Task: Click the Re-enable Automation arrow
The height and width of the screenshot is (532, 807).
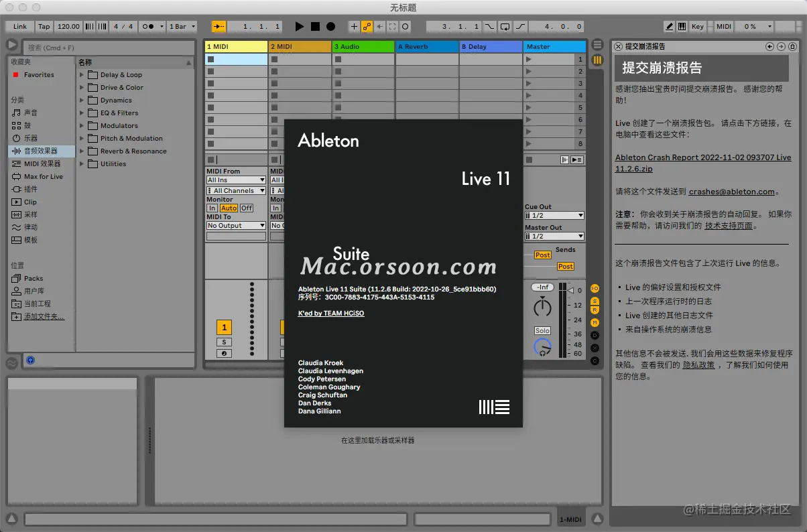Action: tap(379, 27)
